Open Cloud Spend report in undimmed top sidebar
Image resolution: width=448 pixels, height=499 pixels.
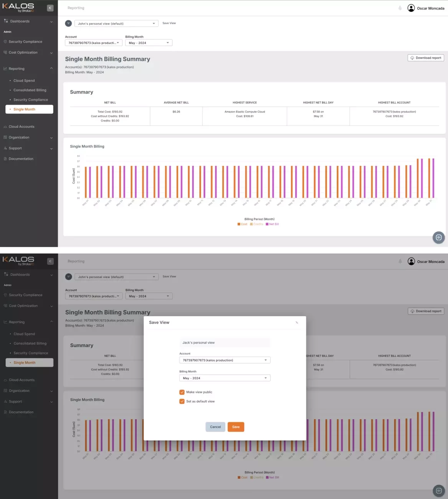click(24, 81)
